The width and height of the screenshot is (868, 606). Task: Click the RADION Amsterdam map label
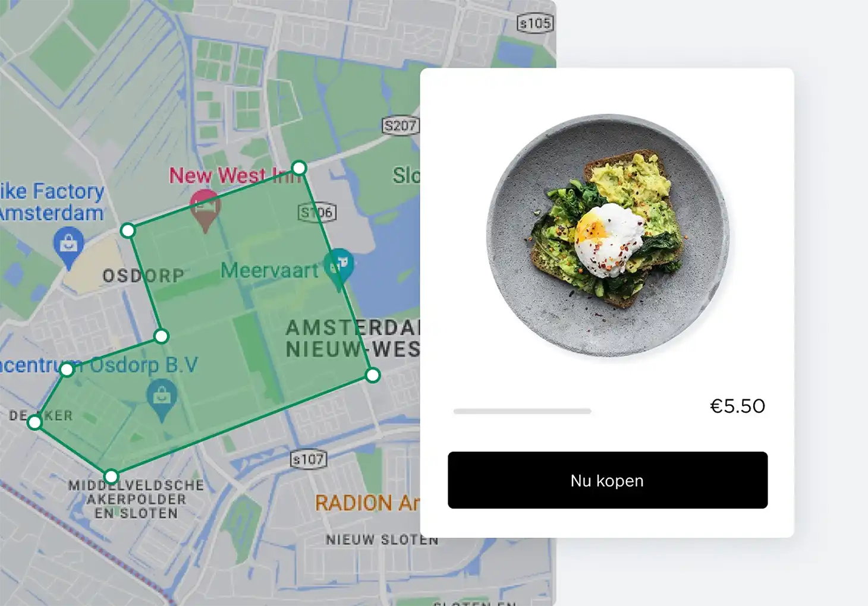[367, 503]
